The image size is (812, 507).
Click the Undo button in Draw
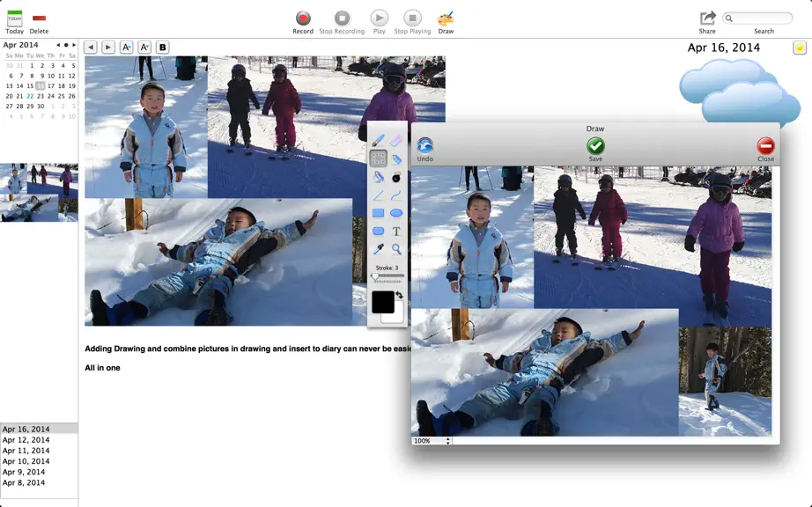click(424, 150)
